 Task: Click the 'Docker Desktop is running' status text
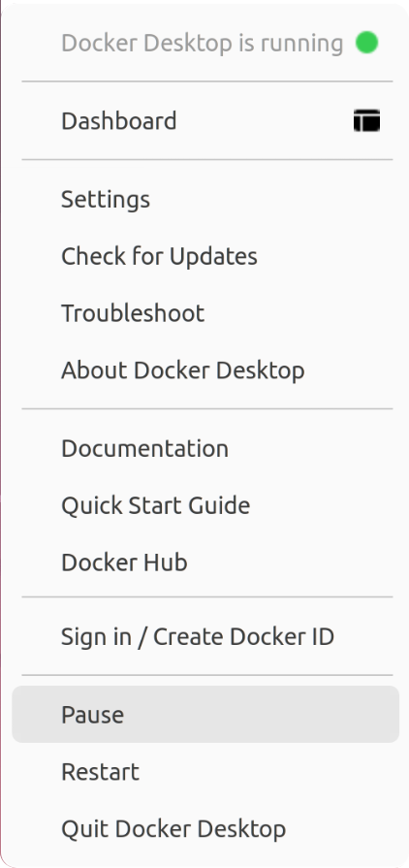coord(202,44)
